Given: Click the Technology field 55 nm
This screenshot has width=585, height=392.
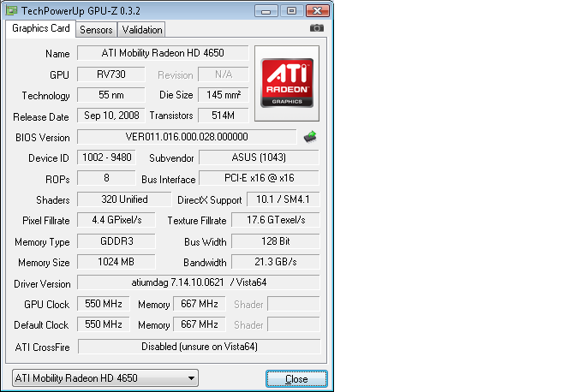Looking at the screenshot, I should [111, 95].
